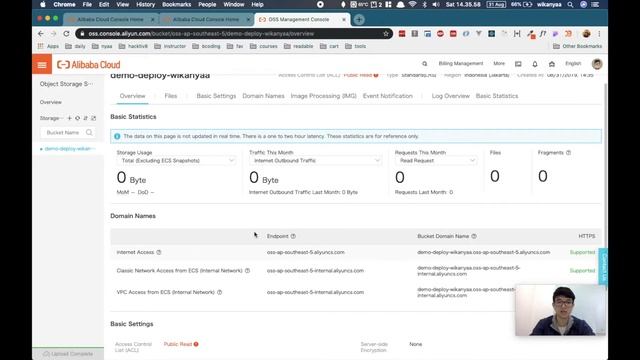Click the oss-ap-southeast-5.aliyuncs.com endpoint text
The height and width of the screenshot is (360, 640).
306,252
